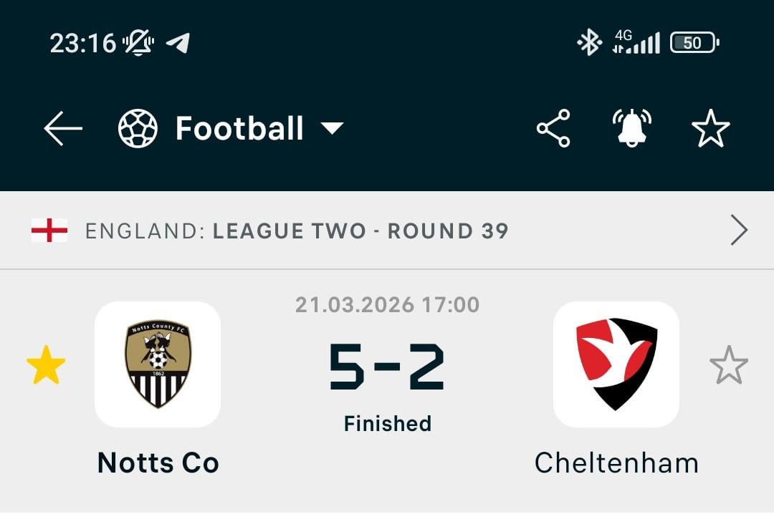Tap the football sport icon
This screenshot has width=774, height=532.
[x=138, y=129]
